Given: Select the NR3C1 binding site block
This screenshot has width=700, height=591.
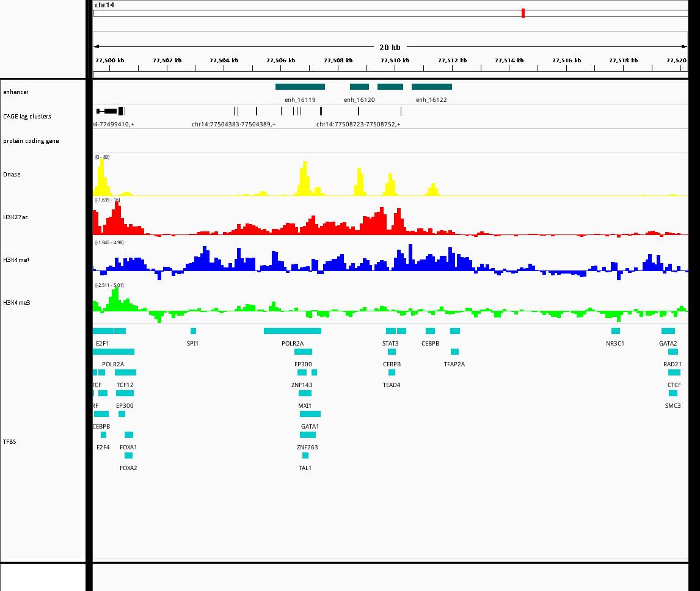Looking at the screenshot, I should pos(615,331).
